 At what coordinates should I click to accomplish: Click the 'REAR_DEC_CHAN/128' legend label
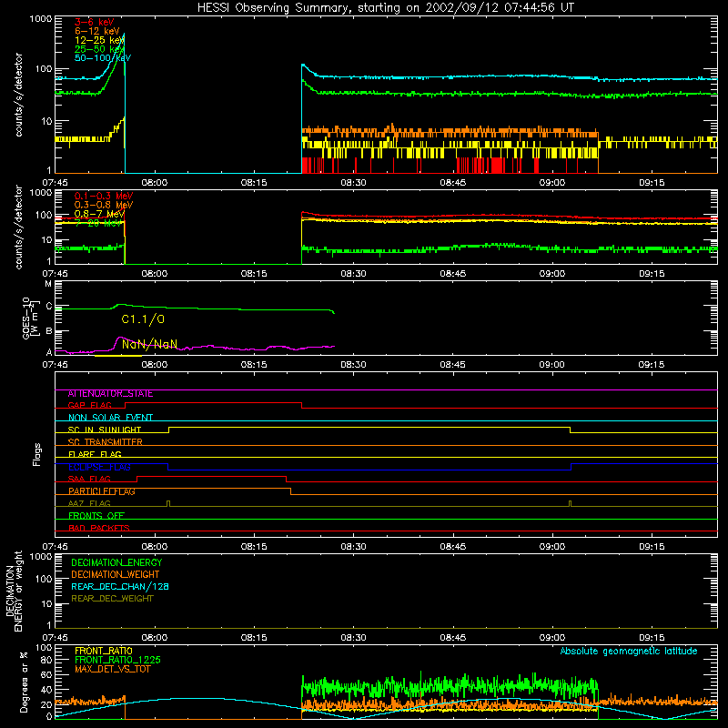[120, 586]
